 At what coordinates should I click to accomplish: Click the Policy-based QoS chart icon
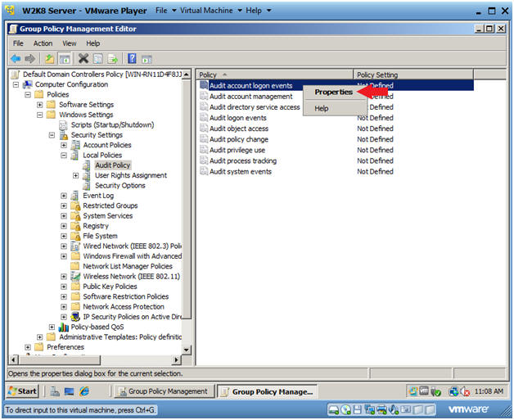pos(63,327)
